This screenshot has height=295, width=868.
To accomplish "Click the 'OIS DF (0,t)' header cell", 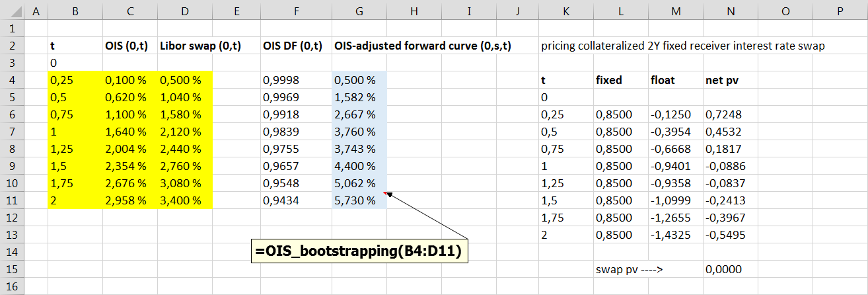I will (295, 46).
